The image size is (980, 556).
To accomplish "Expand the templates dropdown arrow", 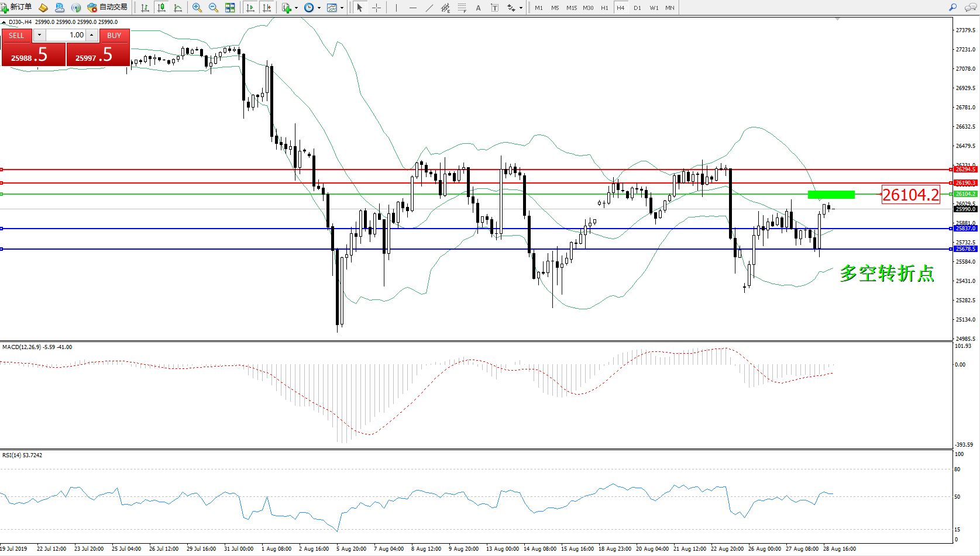I will pos(342,8).
